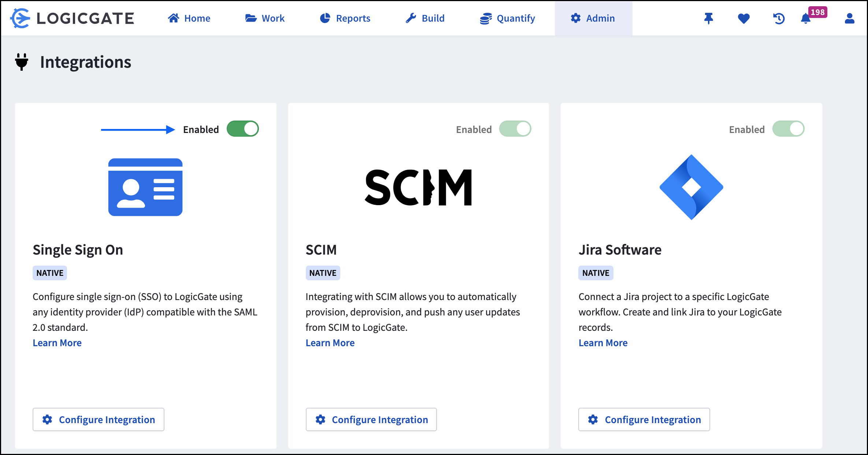Open Learn More for SCIM
This screenshot has width=868, height=455.
click(x=330, y=343)
